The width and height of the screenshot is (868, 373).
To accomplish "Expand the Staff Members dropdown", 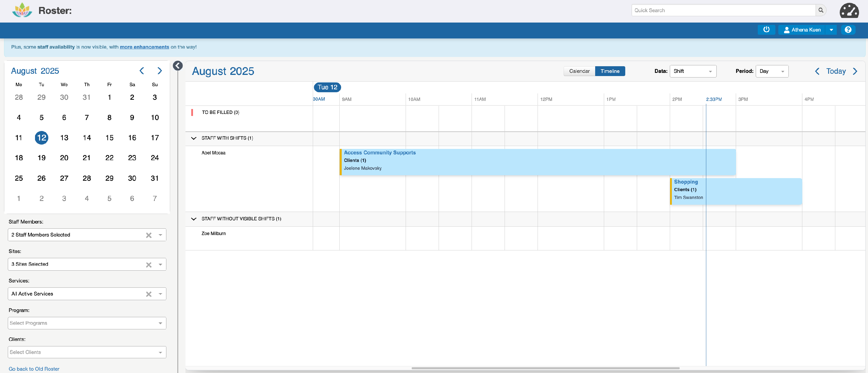I will (160, 235).
